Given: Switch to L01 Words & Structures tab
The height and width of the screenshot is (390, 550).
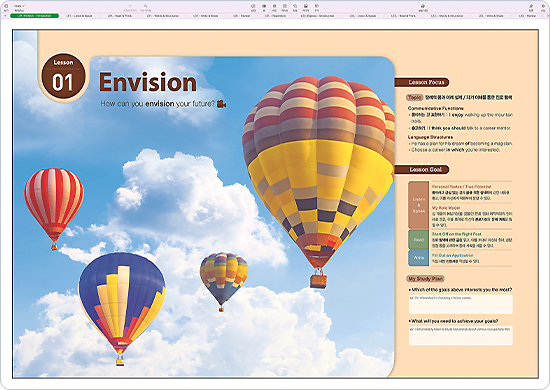Looking at the screenshot, I should [x=162, y=16].
